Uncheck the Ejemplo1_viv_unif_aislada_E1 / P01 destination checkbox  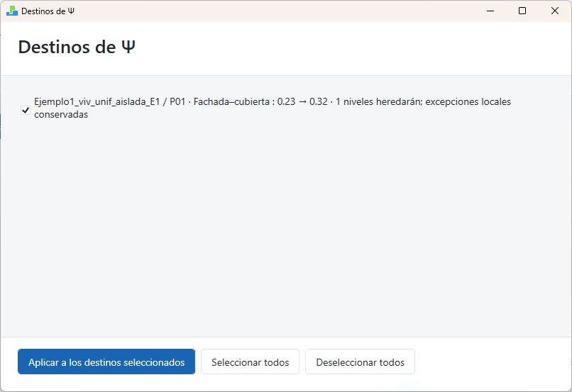(x=25, y=110)
